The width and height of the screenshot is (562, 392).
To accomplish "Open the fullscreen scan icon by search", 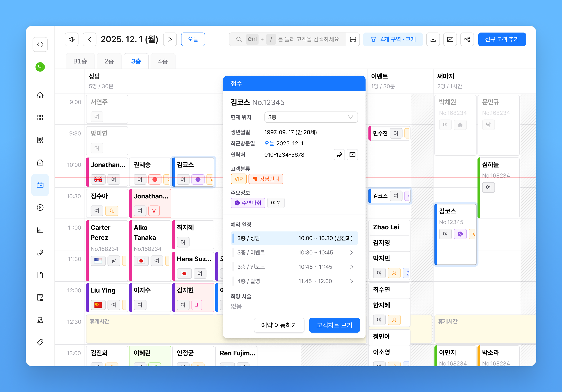I will click(353, 39).
